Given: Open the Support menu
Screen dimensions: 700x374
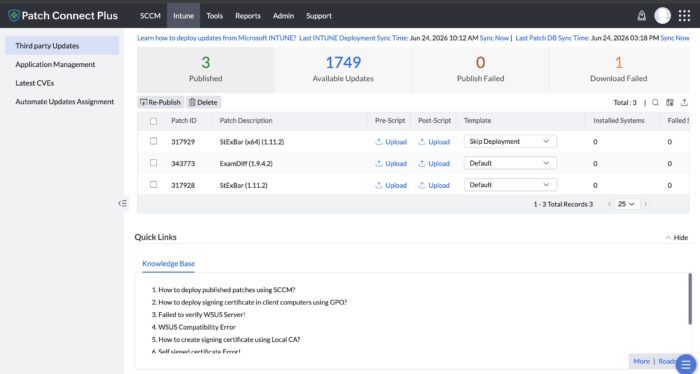Looking at the screenshot, I should (x=319, y=16).
